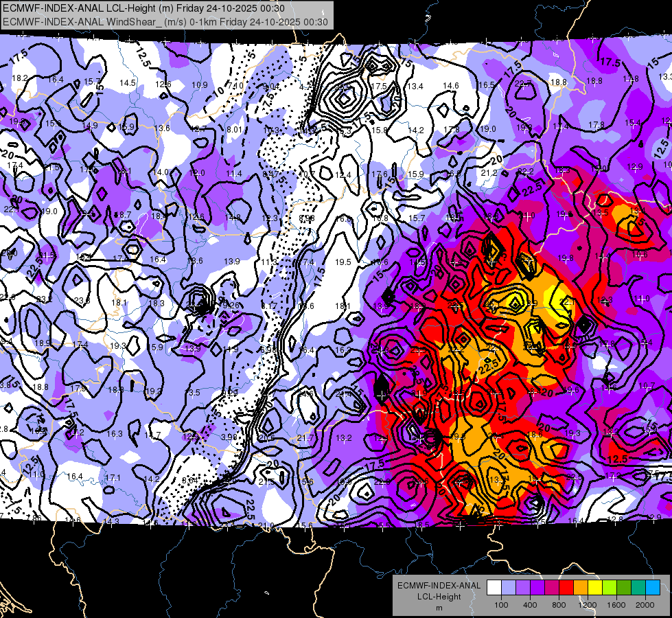Click the magenta-pink legend swatch

point(552,587)
